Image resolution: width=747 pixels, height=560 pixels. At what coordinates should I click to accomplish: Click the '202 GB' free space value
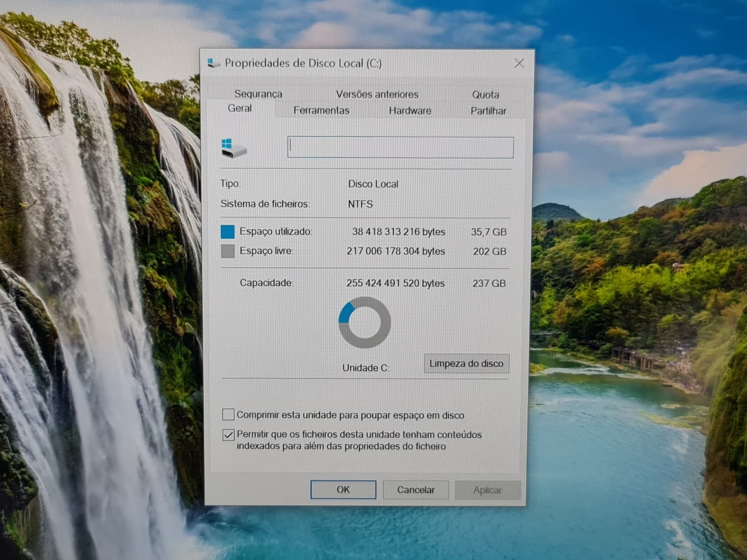pyautogui.click(x=490, y=252)
